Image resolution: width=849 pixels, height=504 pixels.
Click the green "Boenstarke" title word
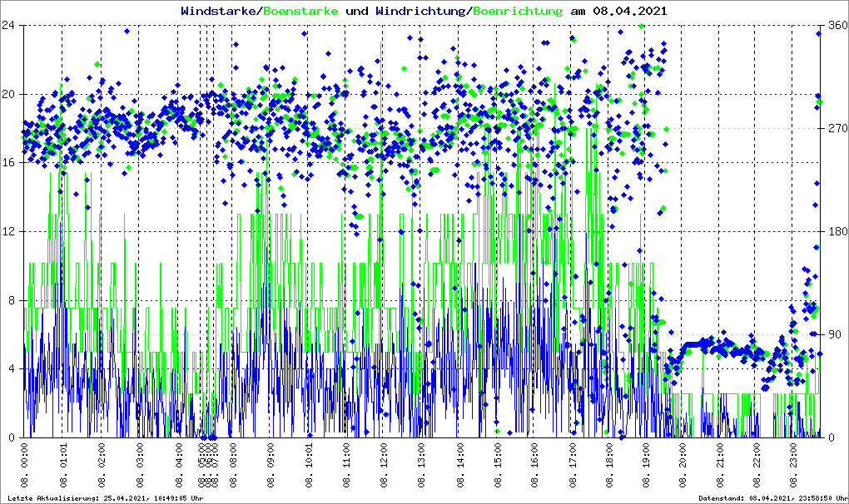(x=300, y=12)
